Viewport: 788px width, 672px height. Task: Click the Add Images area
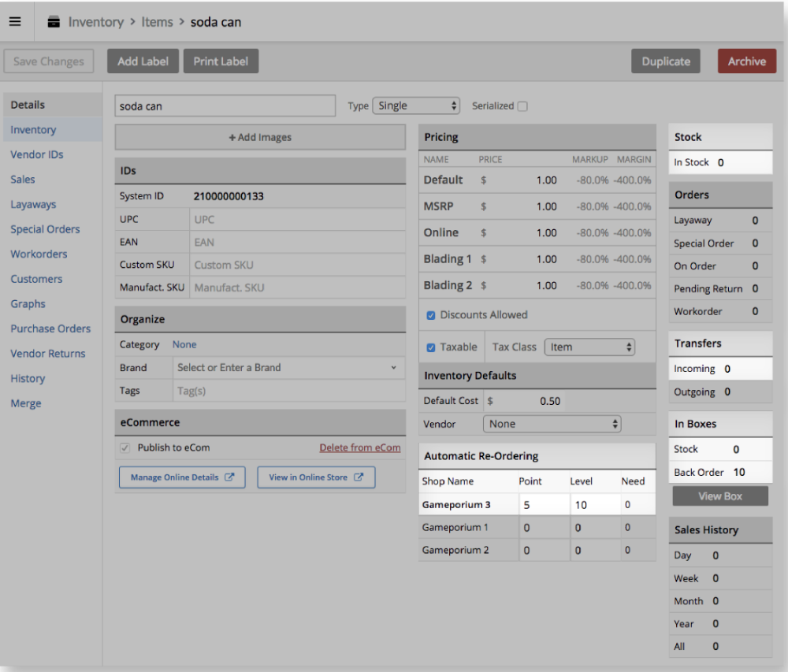point(260,138)
